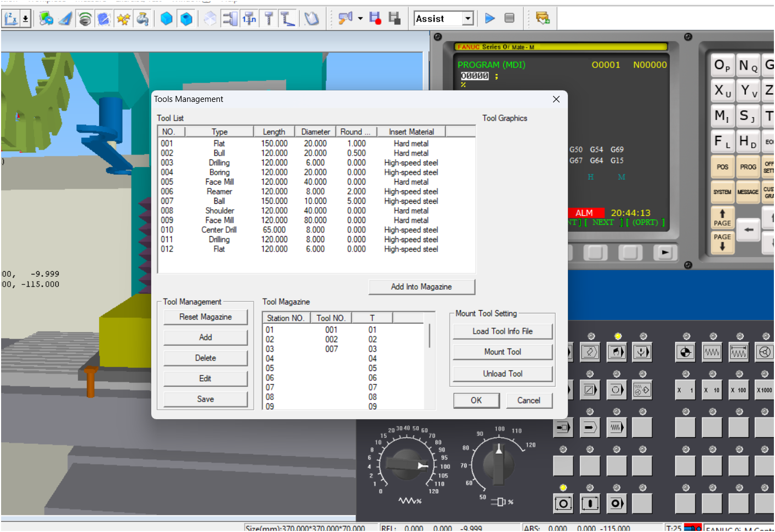775x532 pixels.
Task: Toggle the X 10 increment button
Action: [x=712, y=390]
